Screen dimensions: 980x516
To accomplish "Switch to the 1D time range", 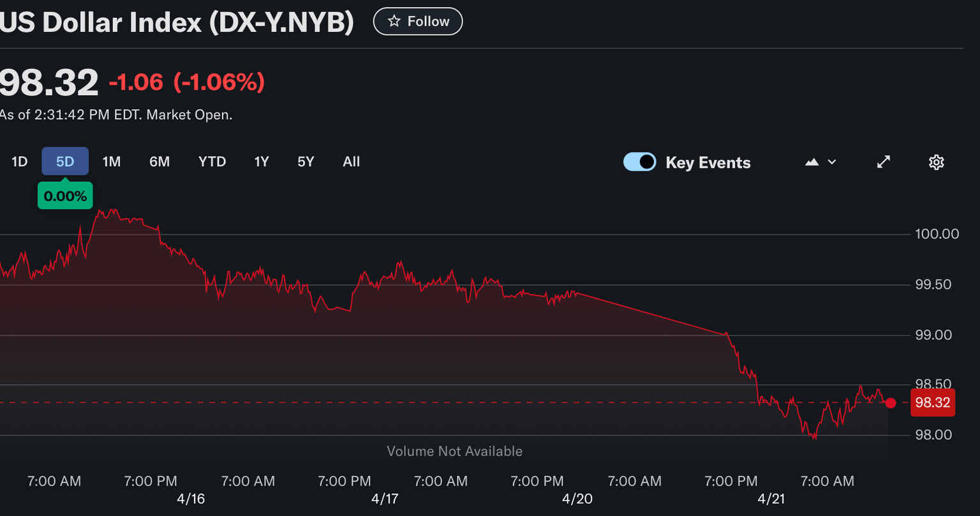I will pos(19,161).
